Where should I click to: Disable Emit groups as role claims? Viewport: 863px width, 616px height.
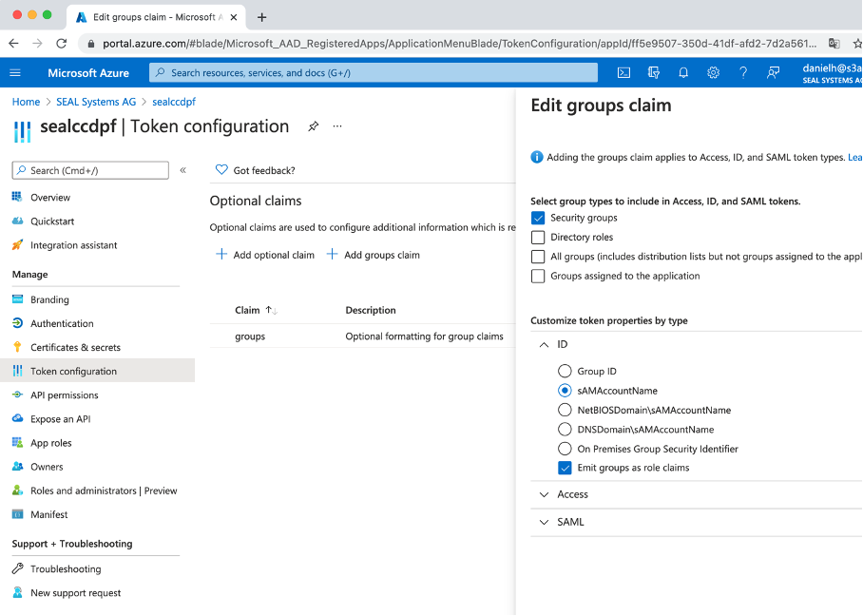click(565, 468)
